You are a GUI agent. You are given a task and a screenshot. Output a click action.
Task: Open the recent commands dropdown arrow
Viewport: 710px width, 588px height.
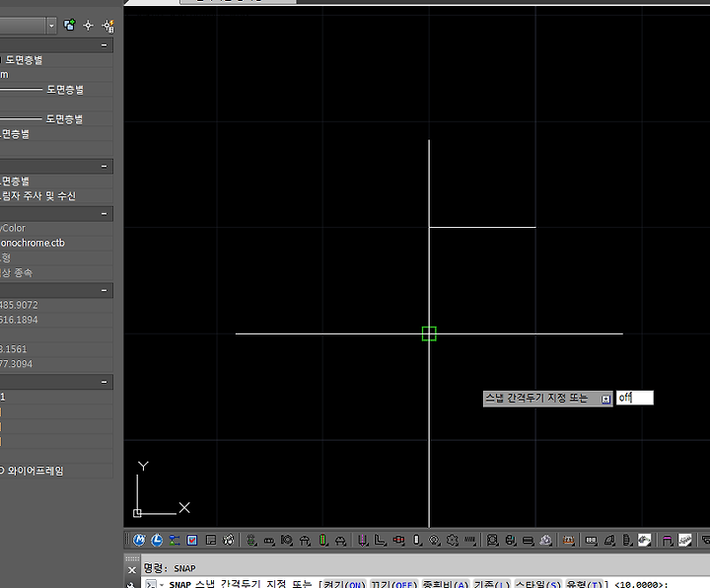(161, 585)
